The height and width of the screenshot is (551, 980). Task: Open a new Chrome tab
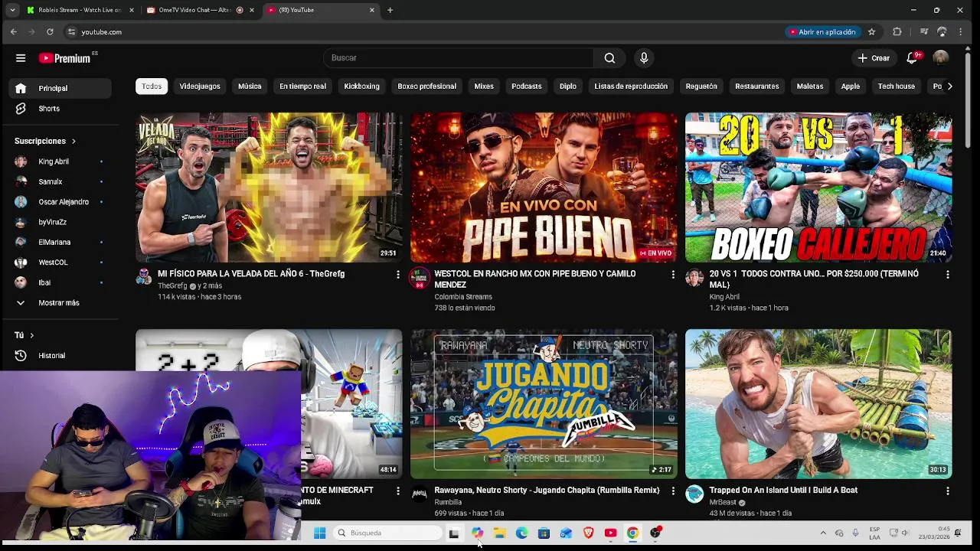tap(390, 10)
